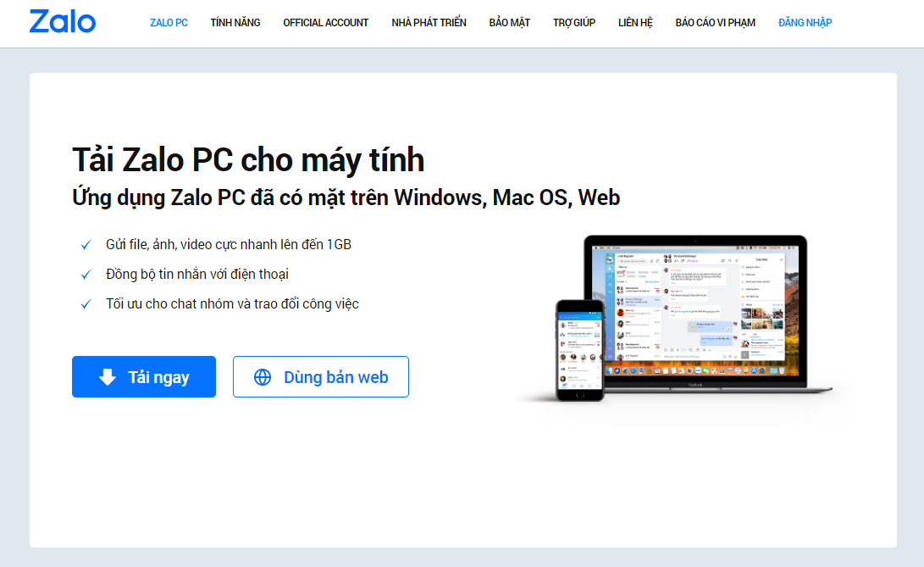The image size is (924, 567).
Task: Click the laptop mockup image
Action: pyautogui.click(x=695, y=314)
